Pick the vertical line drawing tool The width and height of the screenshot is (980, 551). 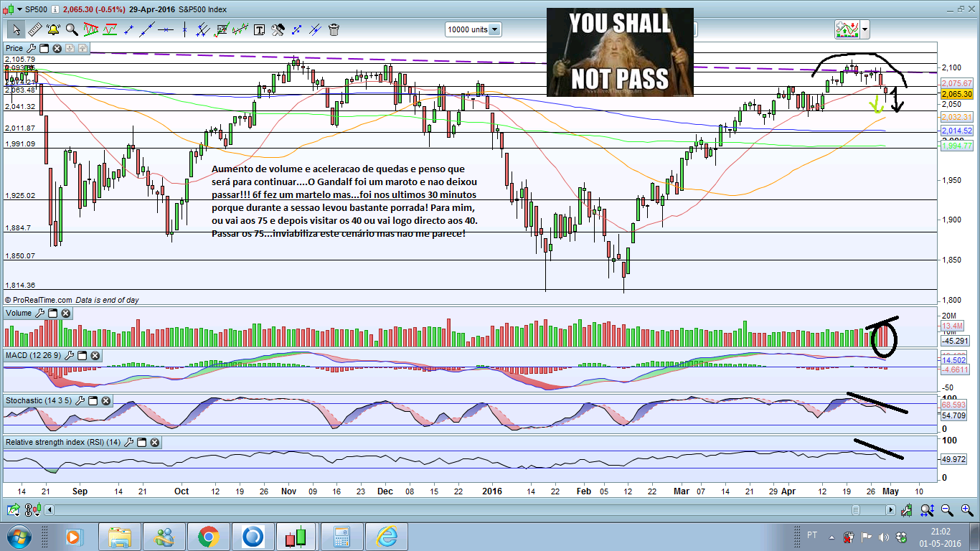184,29
